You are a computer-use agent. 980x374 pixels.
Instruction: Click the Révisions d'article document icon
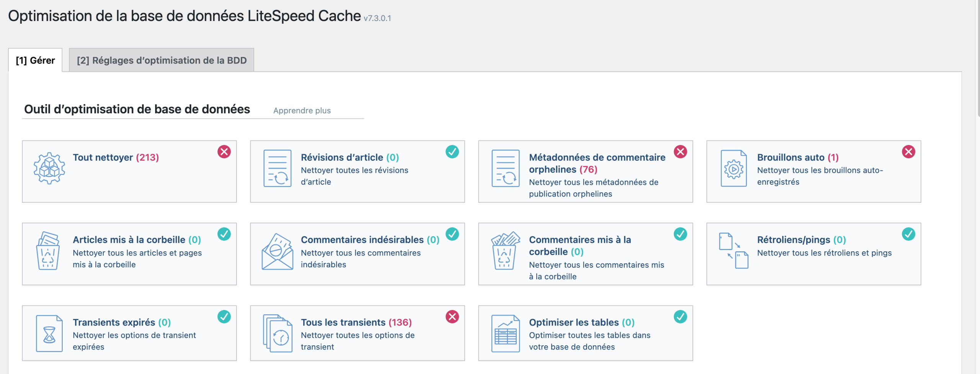278,168
